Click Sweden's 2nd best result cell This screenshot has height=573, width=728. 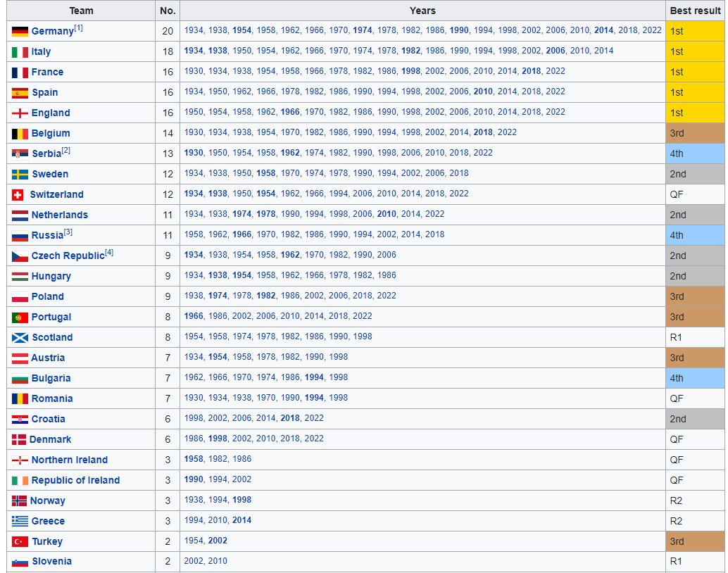coord(695,174)
